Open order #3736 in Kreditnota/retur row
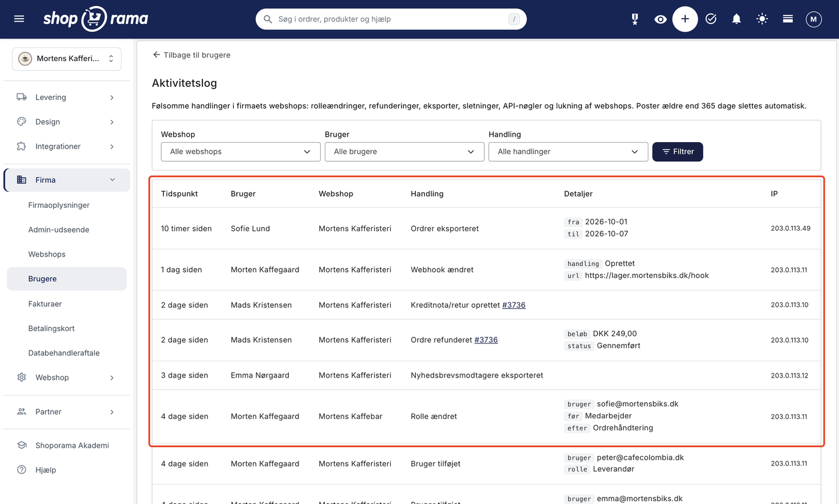Image resolution: width=839 pixels, height=504 pixels. pos(514,305)
